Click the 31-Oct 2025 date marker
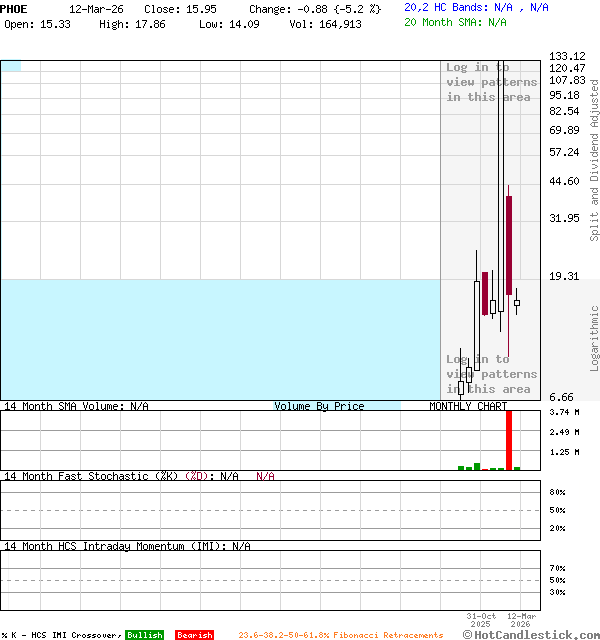Screen dimensions: 600x640 click(x=481, y=620)
